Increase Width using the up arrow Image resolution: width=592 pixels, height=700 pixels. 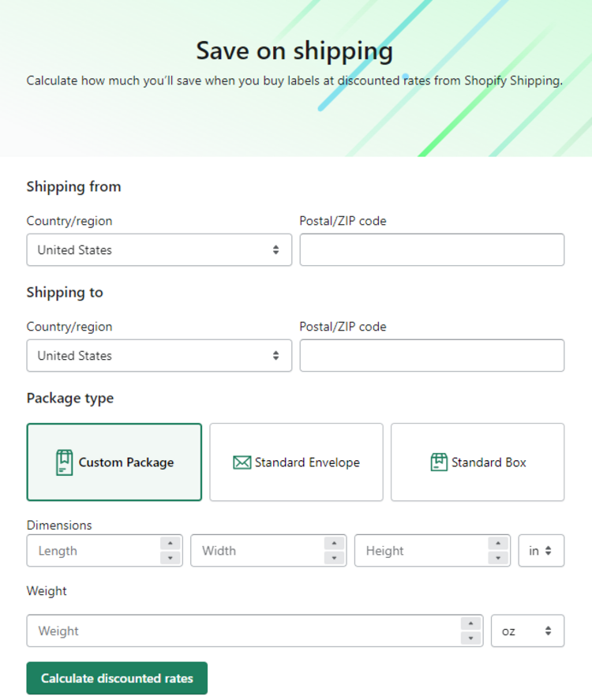(335, 544)
